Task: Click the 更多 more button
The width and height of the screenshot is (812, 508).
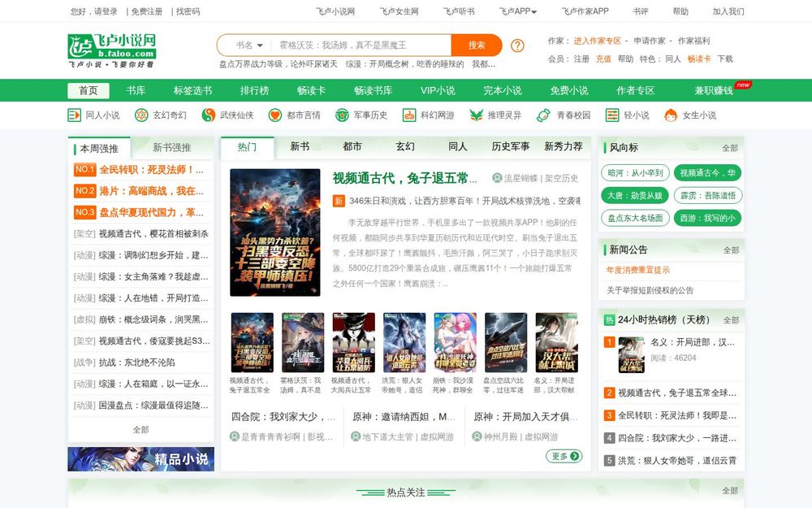Action: point(564,456)
